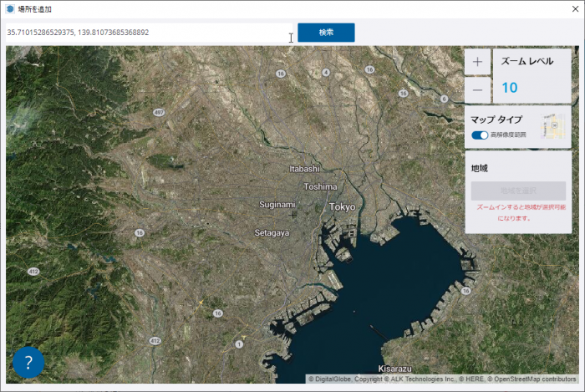Click the zoom in plus button

click(x=477, y=62)
